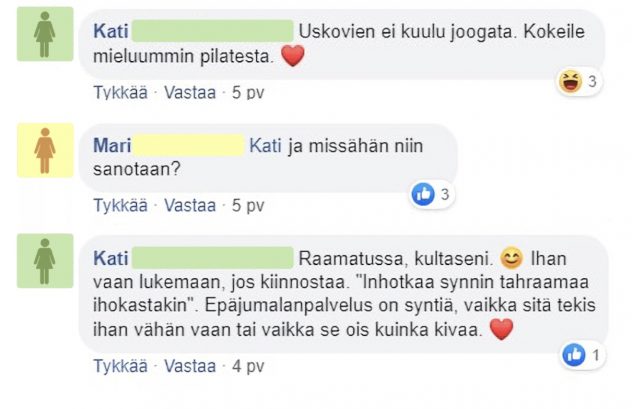
Task: Click the "4 pv" timestamp of last comment
Action: click(248, 366)
